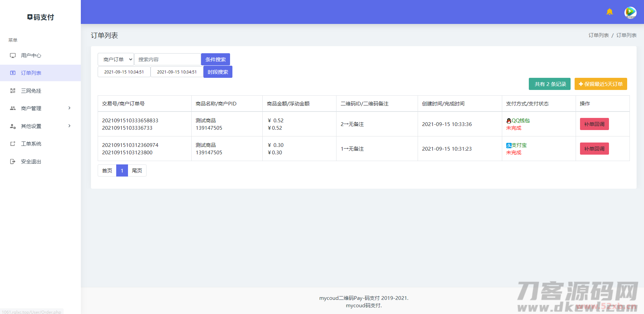The height and width of the screenshot is (314, 644).
Task: Click the 安全退出 logout icon
Action: coord(13,162)
